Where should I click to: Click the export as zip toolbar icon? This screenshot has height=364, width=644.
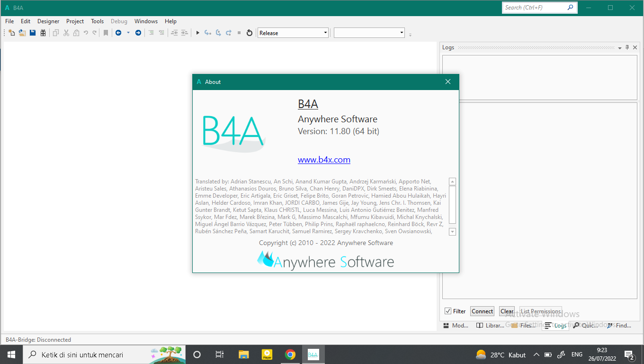tap(43, 33)
